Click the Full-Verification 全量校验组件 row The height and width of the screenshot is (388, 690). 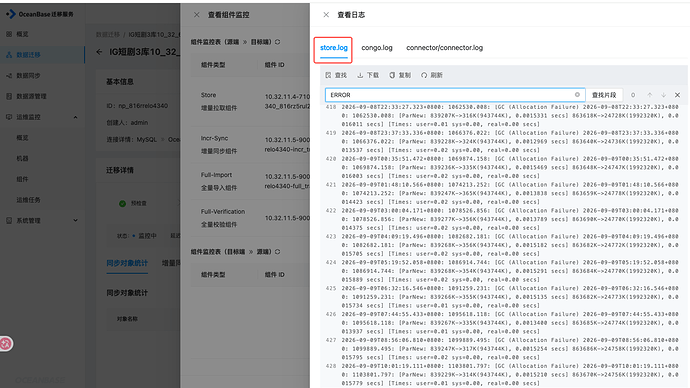(x=250, y=218)
